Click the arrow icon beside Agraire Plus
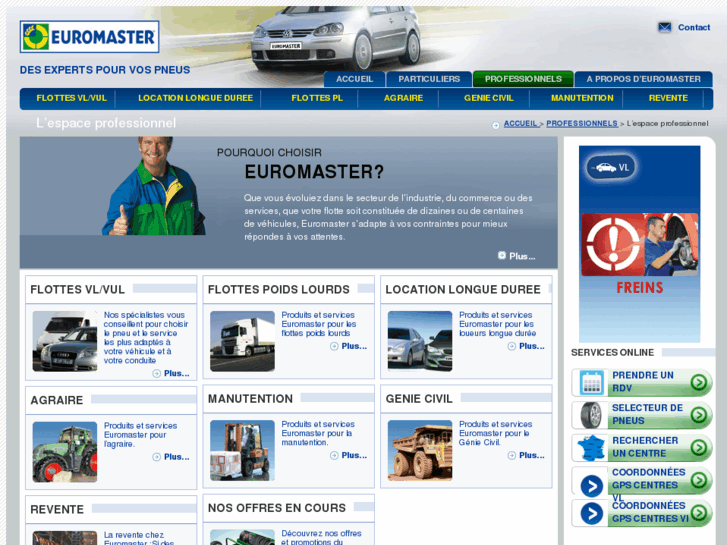The height and width of the screenshot is (545, 727). tap(157, 457)
